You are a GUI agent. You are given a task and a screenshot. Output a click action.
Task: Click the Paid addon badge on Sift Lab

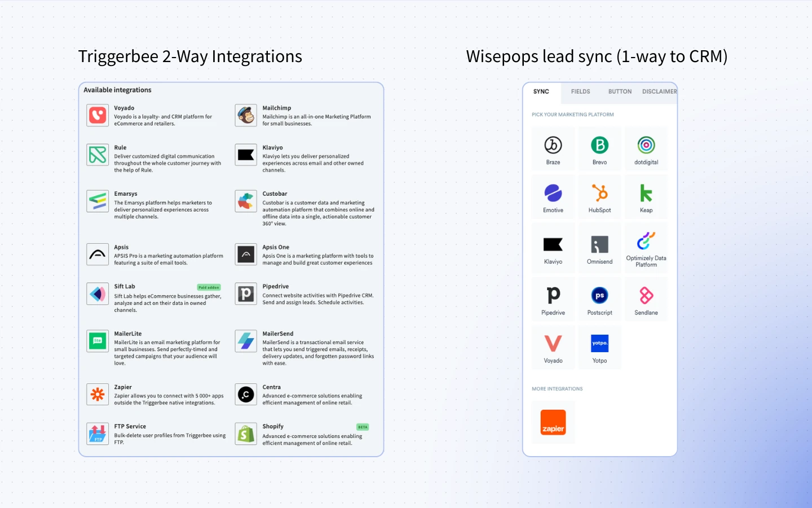click(209, 287)
